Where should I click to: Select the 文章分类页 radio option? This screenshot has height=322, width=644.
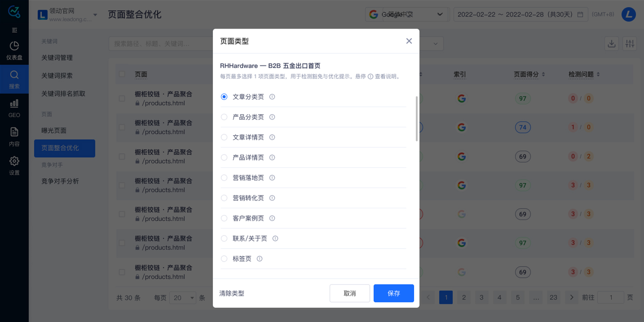(x=224, y=97)
